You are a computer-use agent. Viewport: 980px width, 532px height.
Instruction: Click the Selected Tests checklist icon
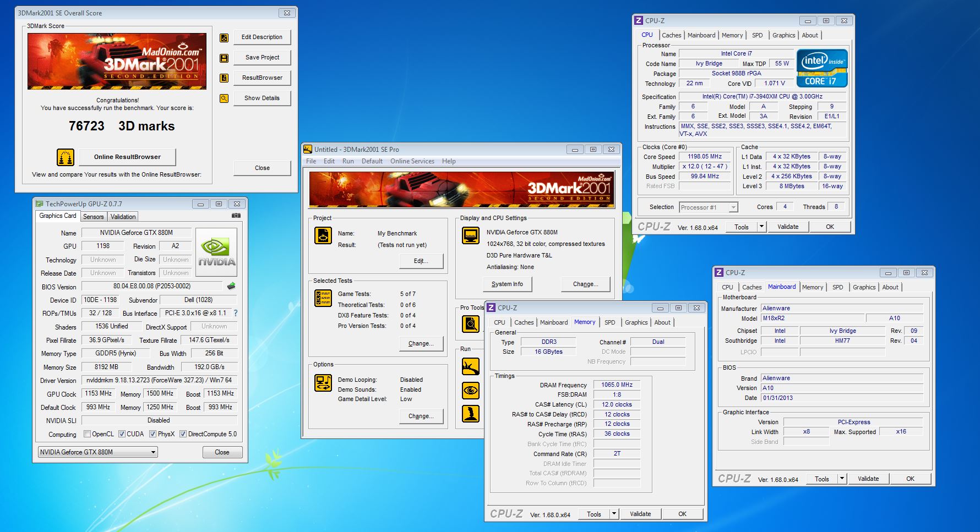(323, 298)
